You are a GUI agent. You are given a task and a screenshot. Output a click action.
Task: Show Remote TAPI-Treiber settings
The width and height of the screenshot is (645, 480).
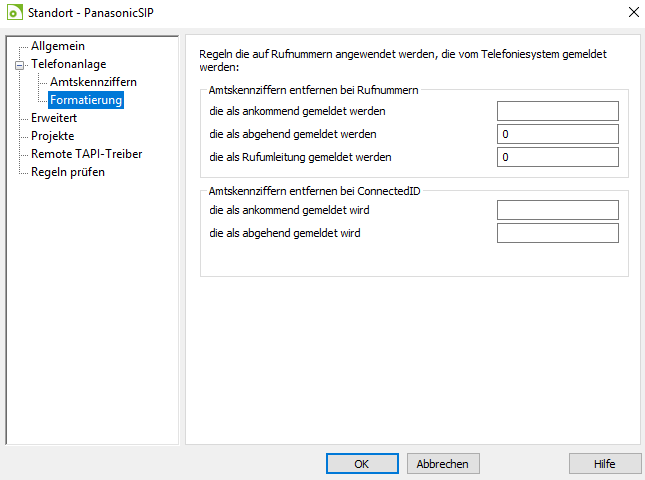coord(86,154)
